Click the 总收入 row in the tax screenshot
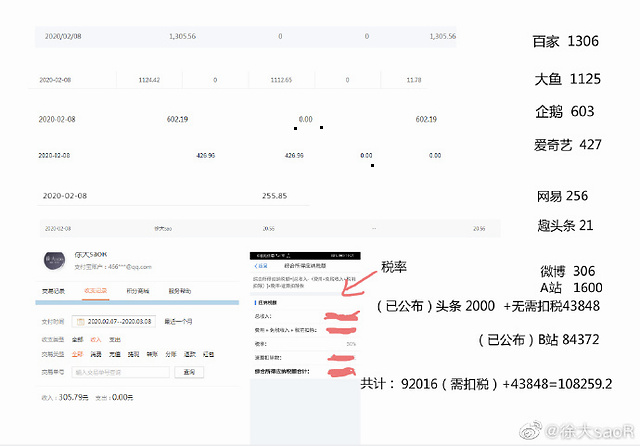Image resolution: width=640 pixels, height=446 pixels. tap(305, 316)
